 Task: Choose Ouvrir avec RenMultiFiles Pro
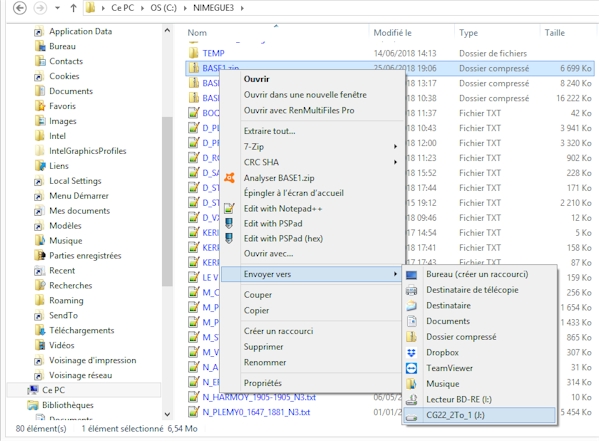(299, 110)
